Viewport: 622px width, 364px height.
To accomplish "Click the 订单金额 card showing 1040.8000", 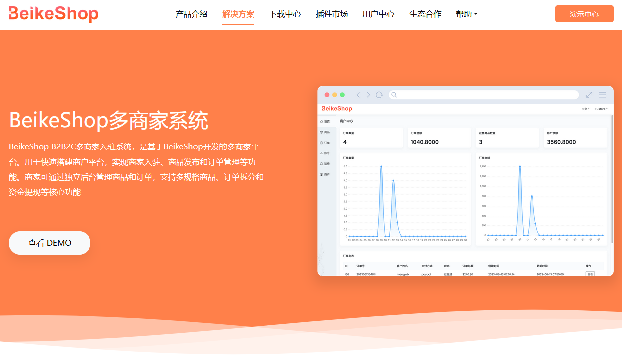I will [x=439, y=138].
